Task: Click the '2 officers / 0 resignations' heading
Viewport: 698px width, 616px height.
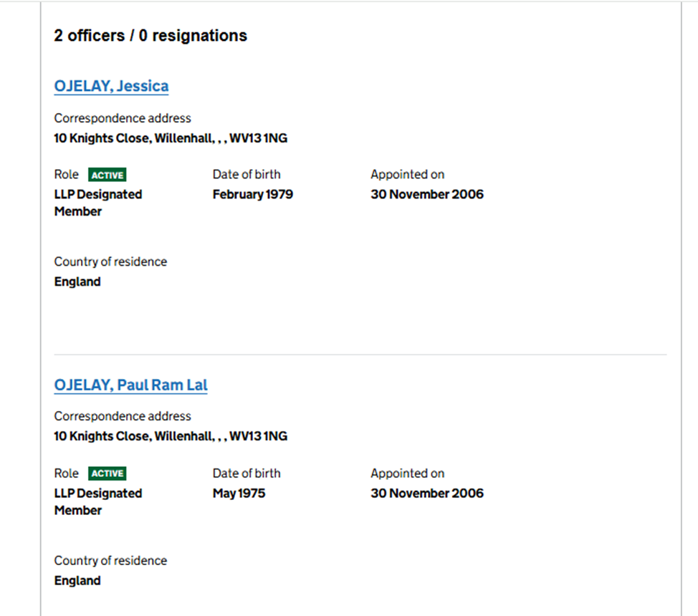Action: pyautogui.click(x=150, y=36)
